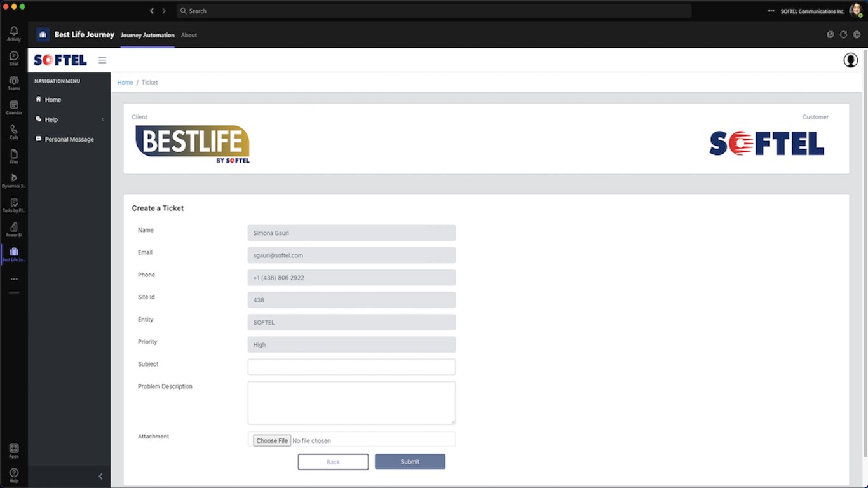868x488 pixels.
Task: Click the Email field with sgauri@softel.com
Action: coord(351,255)
